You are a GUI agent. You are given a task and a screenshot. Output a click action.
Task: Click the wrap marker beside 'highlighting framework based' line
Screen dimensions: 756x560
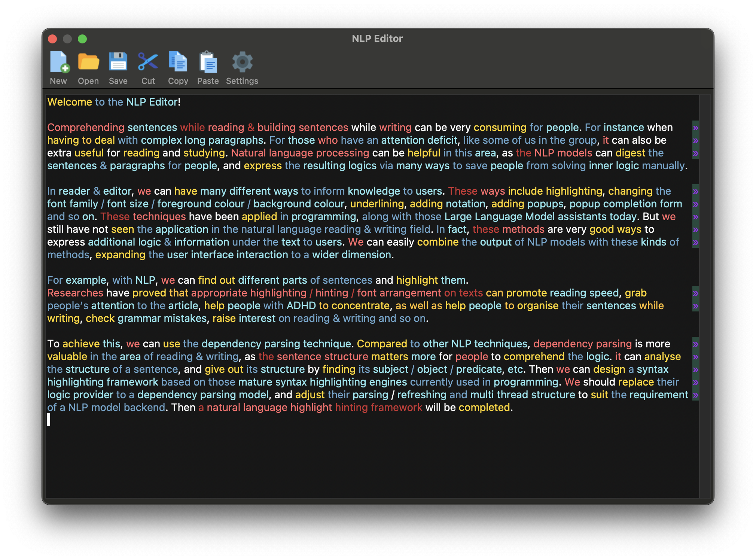click(x=695, y=382)
